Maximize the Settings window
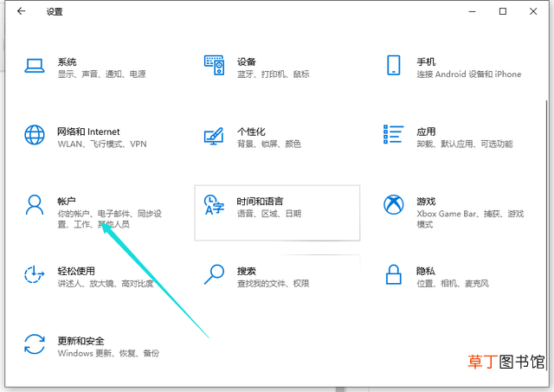This screenshot has width=554, height=392. (502, 11)
